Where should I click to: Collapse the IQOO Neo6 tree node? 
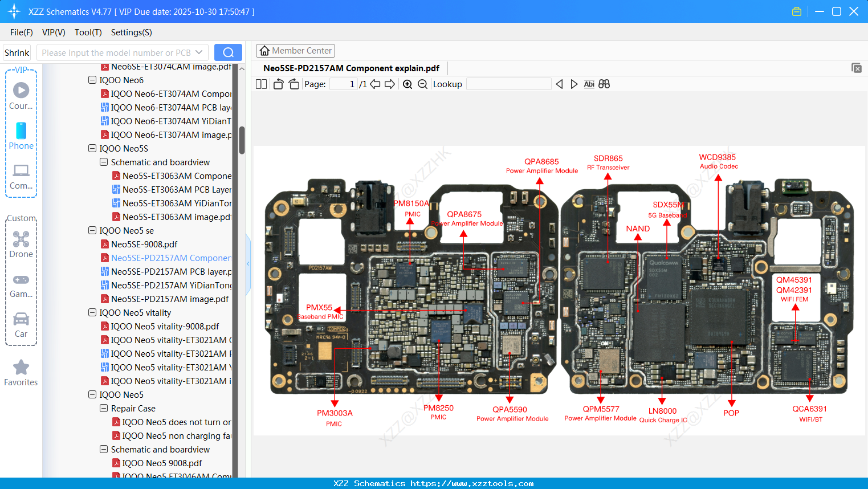[92, 80]
